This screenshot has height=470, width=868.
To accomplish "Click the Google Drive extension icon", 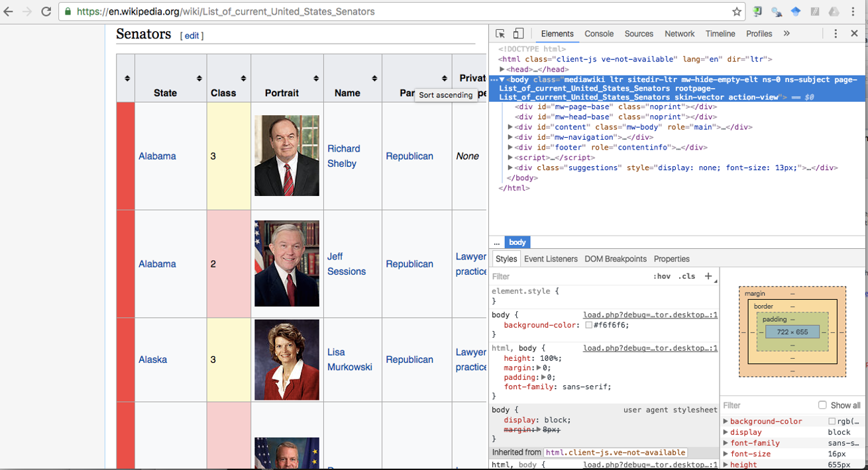I will pos(834,12).
